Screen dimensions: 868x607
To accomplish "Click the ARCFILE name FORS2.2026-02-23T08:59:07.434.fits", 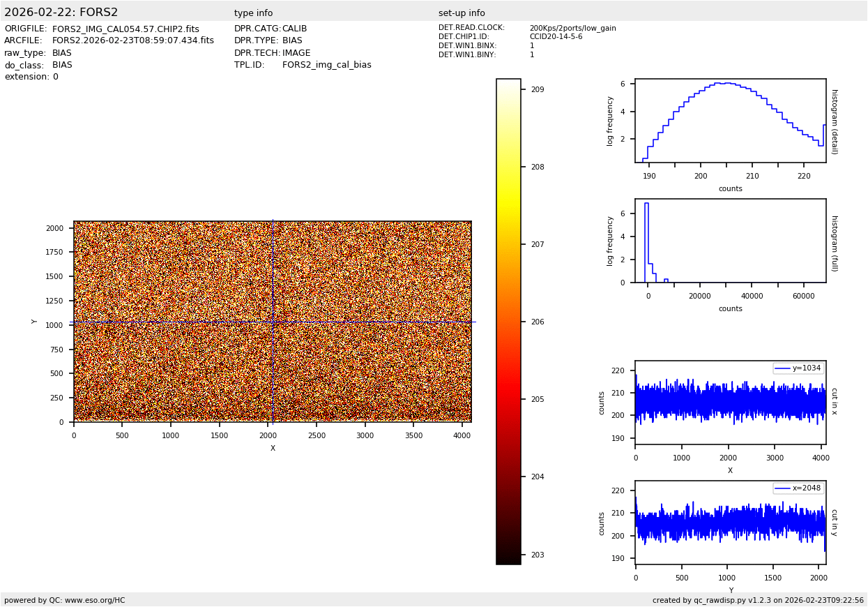I will 133,41.
